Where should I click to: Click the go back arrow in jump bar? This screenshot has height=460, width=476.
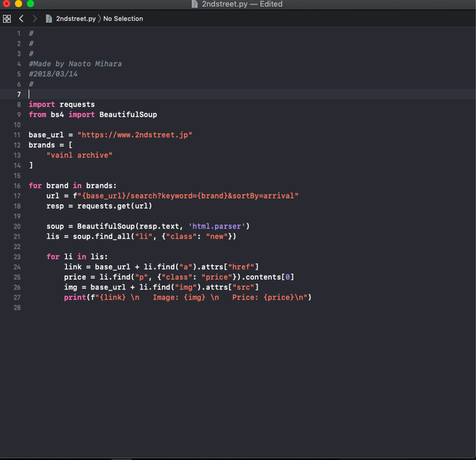[21, 19]
